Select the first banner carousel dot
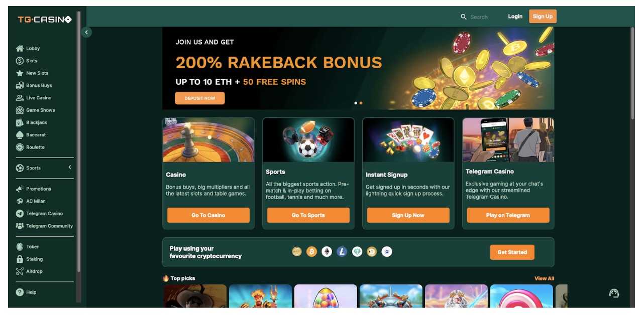 tap(356, 103)
